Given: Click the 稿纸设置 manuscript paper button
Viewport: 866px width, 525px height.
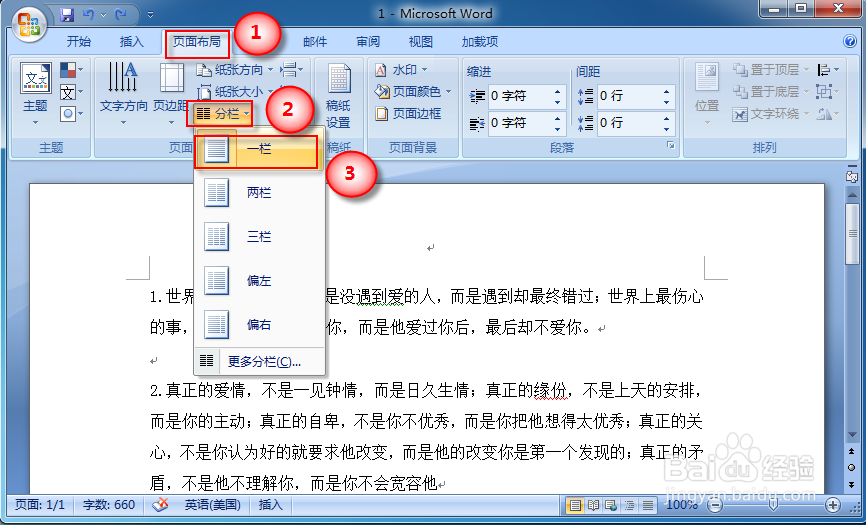Looking at the screenshot, I should coord(338,95).
